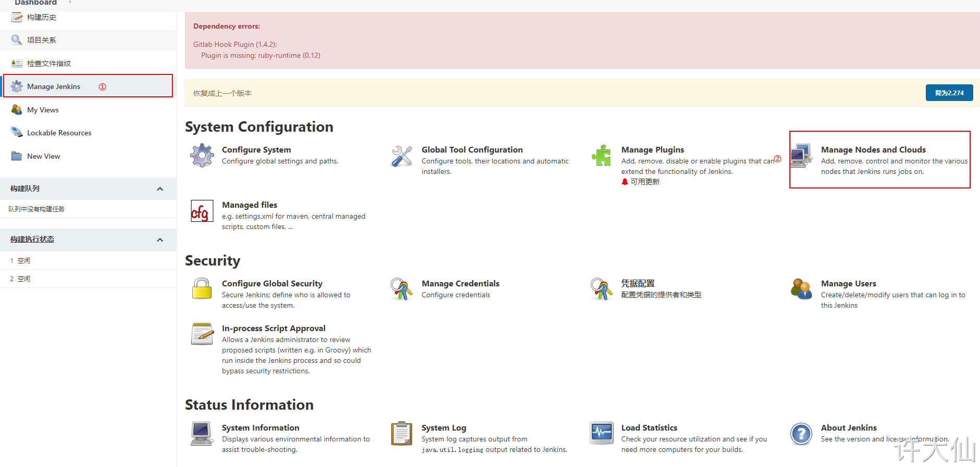Click 可用更新 text under Manage Plugins
Screen dimensions: 980x467
645,182
